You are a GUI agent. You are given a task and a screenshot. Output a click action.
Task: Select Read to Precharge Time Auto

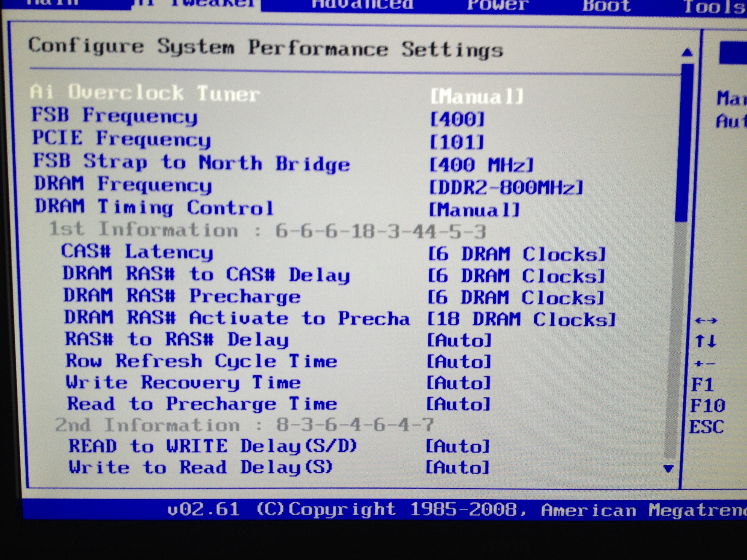[x=457, y=404]
